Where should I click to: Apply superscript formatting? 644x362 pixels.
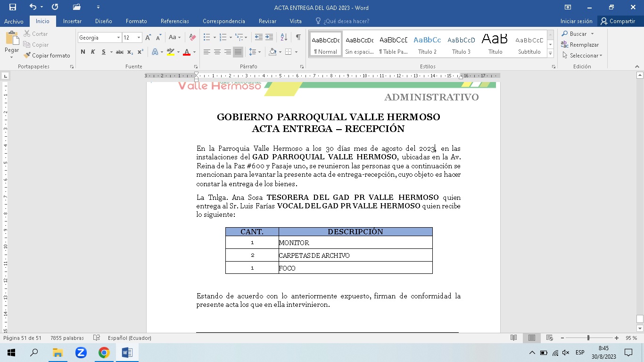point(140,52)
